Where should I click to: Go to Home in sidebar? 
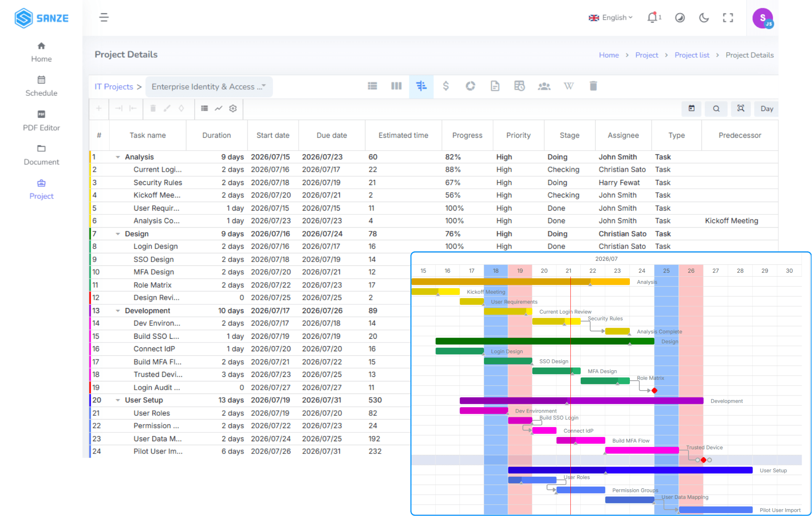(x=41, y=52)
